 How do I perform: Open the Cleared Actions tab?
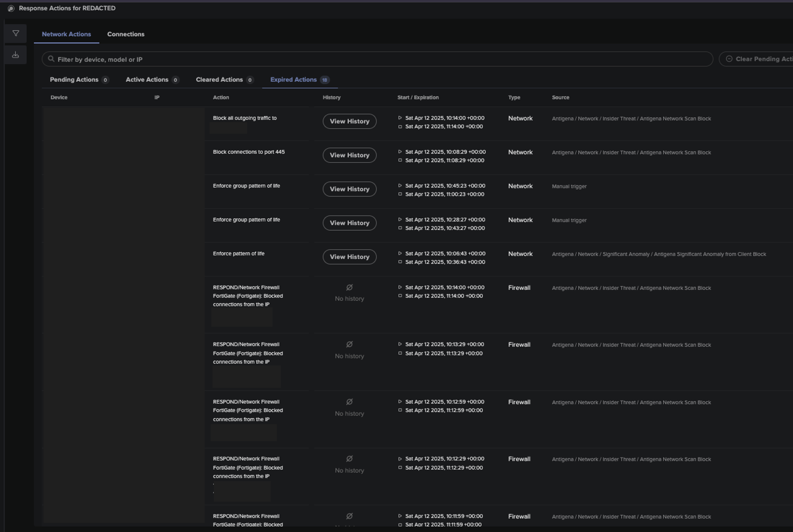pos(219,80)
